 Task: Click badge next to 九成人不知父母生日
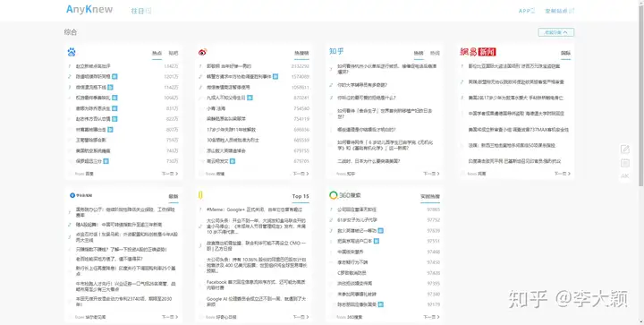[x=250, y=98]
